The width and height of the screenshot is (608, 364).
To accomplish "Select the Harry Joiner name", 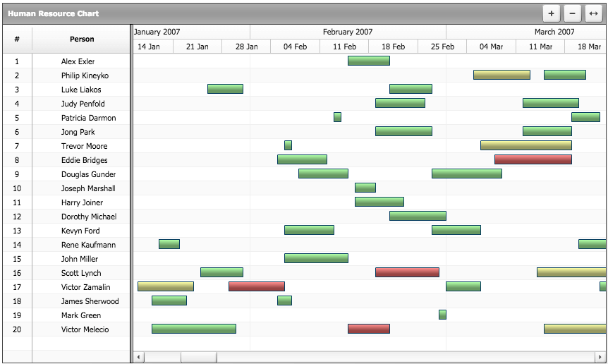I will click(x=82, y=202).
